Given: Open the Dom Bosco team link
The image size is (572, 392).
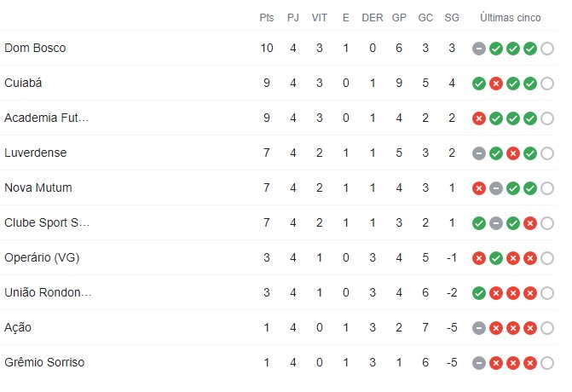Looking at the screenshot, I should coord(35,49).
